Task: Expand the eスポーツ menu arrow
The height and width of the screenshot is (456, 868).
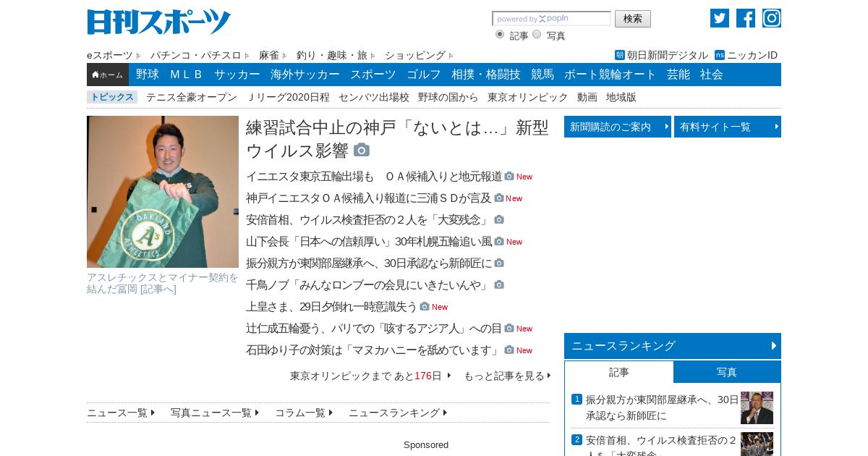Action: pos(138,55)
